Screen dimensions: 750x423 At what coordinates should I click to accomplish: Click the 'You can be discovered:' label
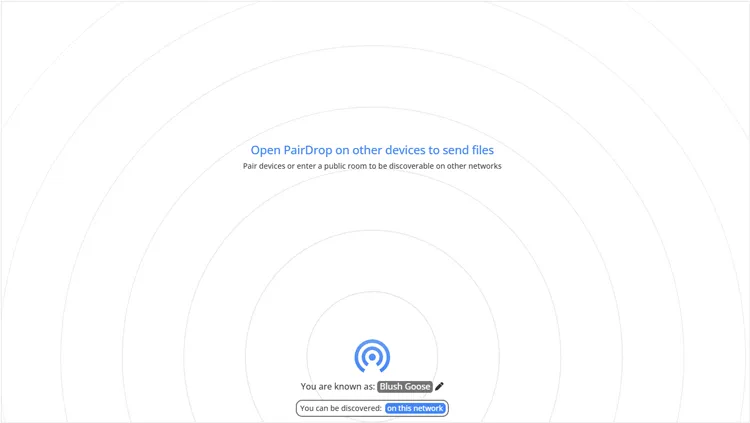tap(341, 408)
